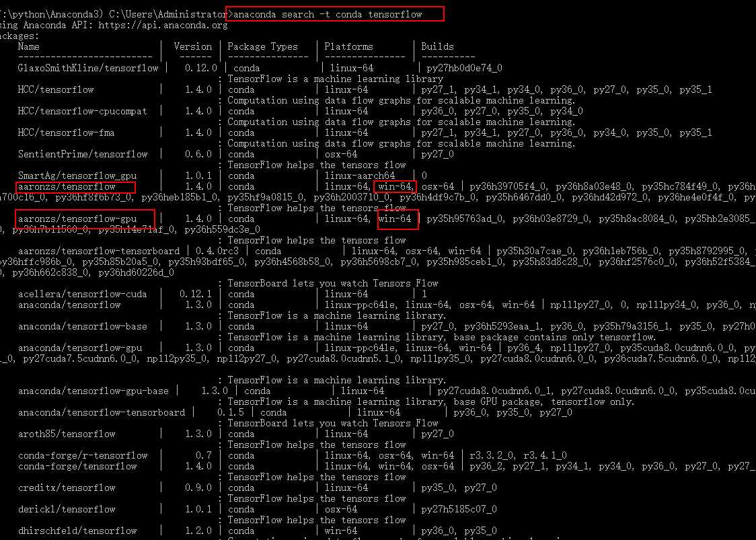
Task: Click build py27h5185c07_0
Action: point(459,510)
